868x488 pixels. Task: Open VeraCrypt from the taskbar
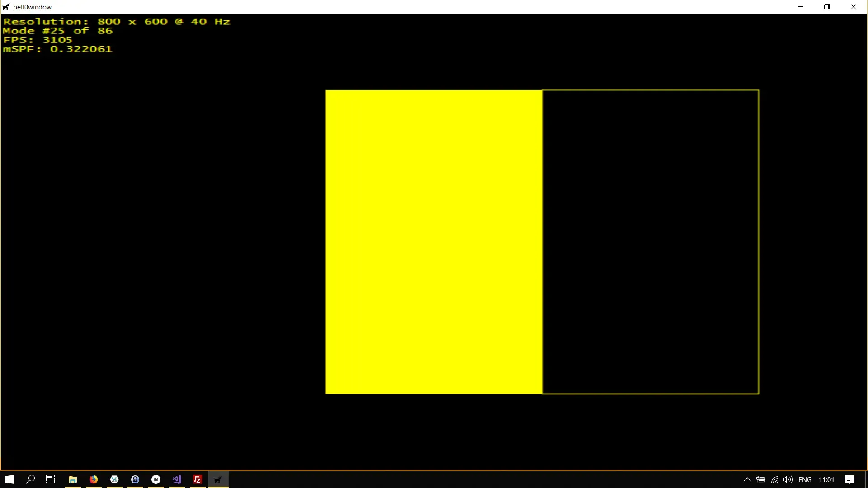click(x=114, y=479)
